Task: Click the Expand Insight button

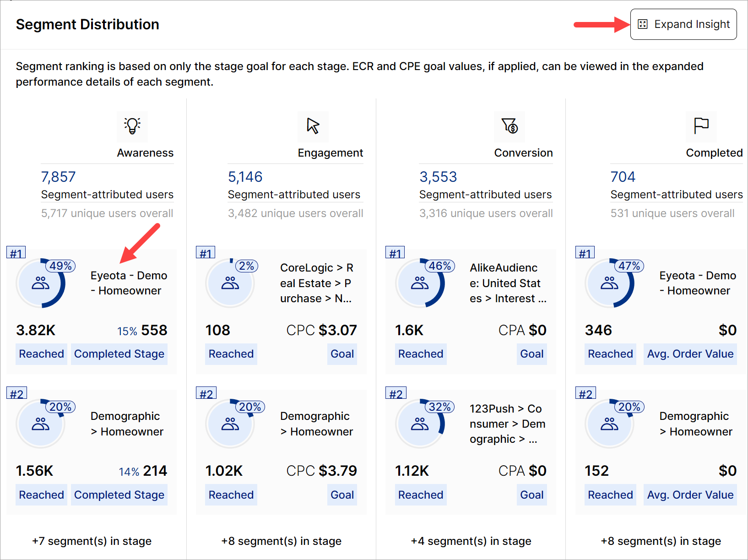Action: pos(683,24)
